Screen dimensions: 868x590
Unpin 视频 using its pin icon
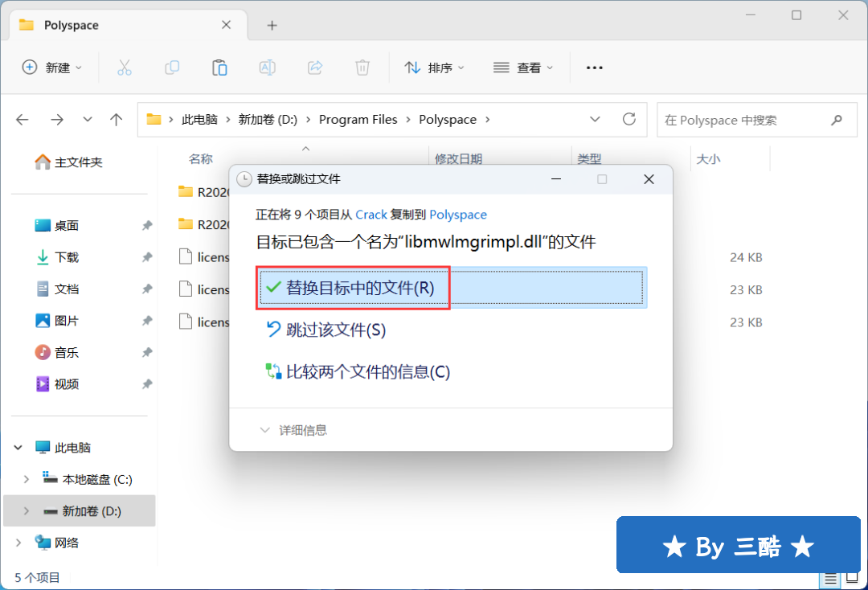[x=147, y=384]
